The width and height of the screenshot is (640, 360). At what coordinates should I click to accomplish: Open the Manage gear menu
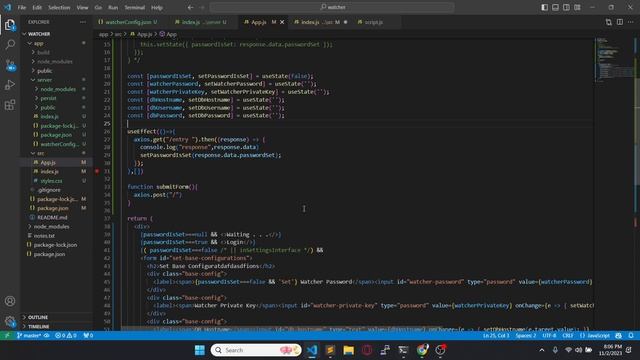[10, 321]
